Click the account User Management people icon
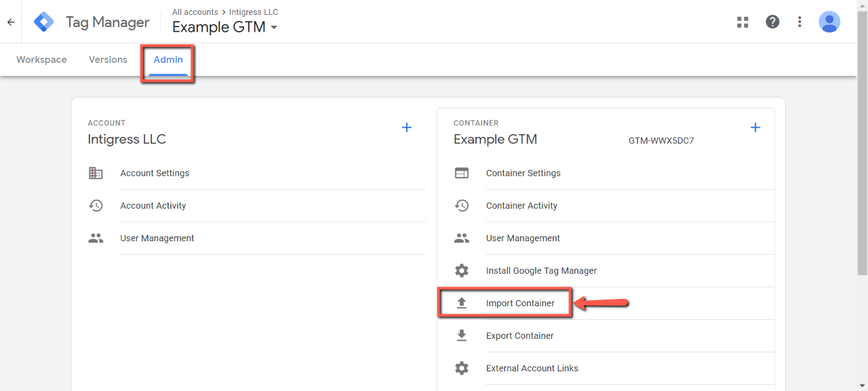The height and width of the screenshot is (391, 868). 96,238
